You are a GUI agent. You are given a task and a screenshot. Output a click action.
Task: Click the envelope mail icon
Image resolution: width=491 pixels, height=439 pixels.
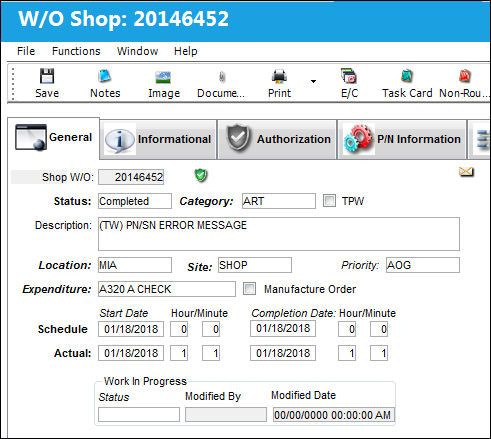coord(466,172)
